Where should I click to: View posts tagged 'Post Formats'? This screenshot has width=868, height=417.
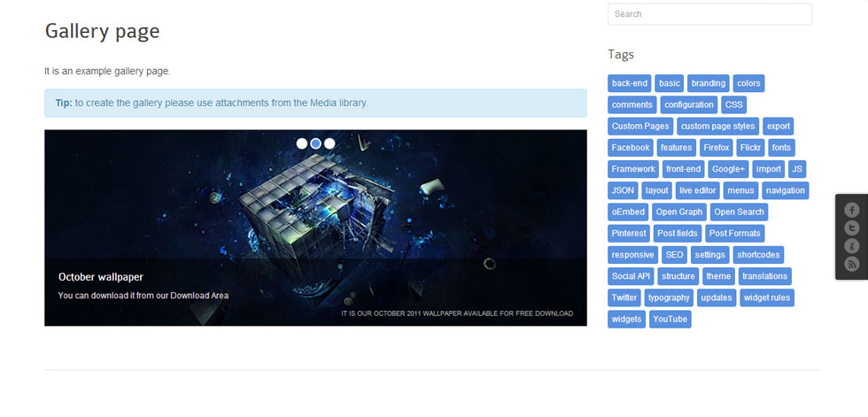pos(734,234)
